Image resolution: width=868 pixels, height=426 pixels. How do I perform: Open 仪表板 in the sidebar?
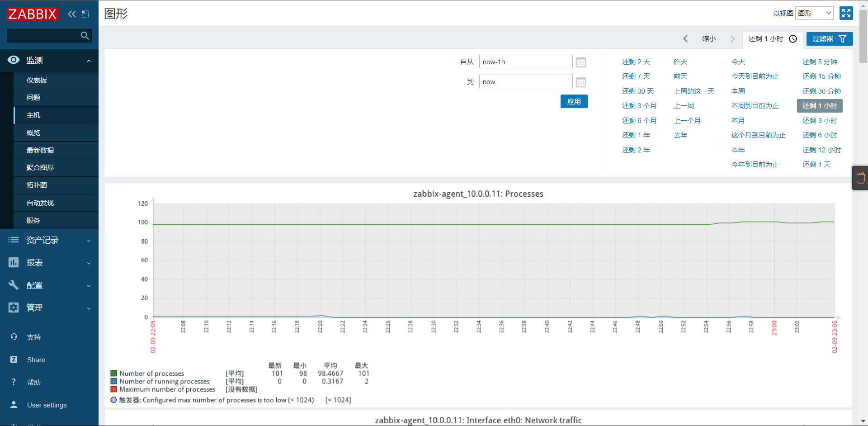(x=56, y=80)
